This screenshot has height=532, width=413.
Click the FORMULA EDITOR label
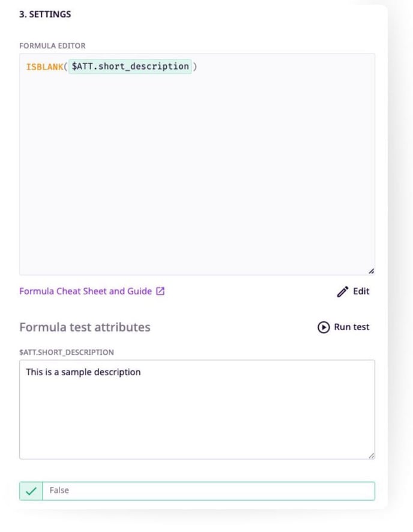(x=52, y=46)
